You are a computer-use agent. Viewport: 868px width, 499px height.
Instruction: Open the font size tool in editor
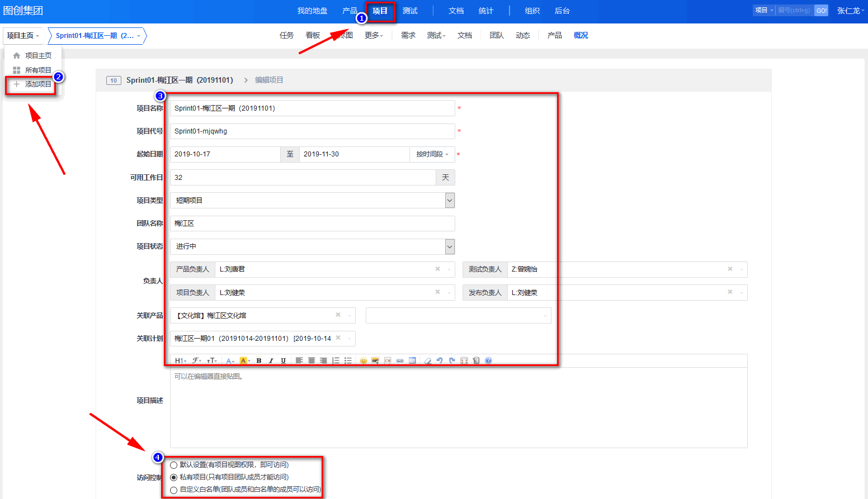tap(212, 361)
